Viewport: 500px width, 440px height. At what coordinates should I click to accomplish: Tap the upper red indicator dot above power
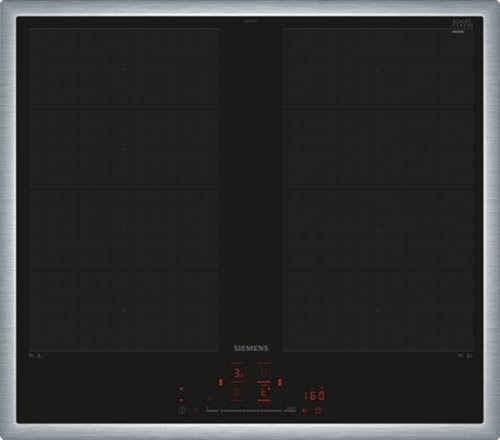pyautogui.click(x=181, y=389)
